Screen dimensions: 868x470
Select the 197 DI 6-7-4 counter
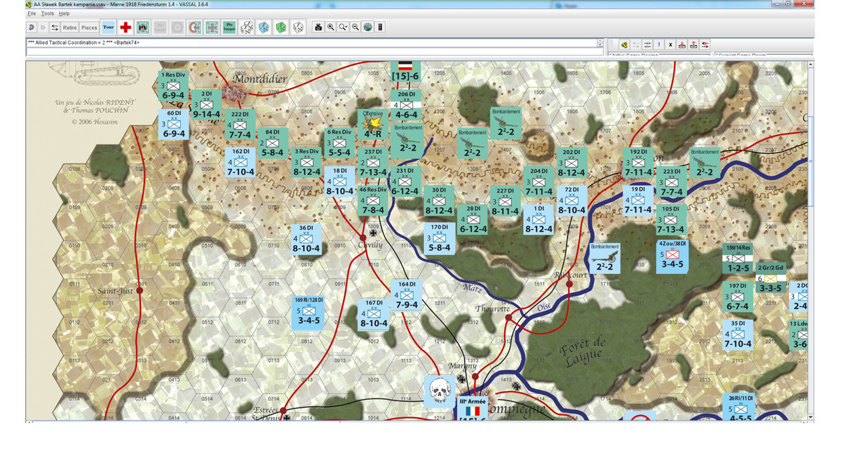(737, 297)
